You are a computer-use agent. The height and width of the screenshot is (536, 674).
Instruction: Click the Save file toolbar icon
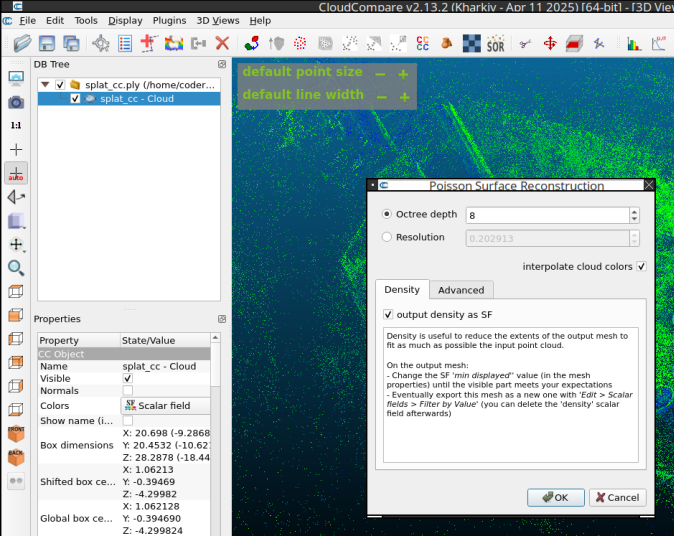[47, 44]
